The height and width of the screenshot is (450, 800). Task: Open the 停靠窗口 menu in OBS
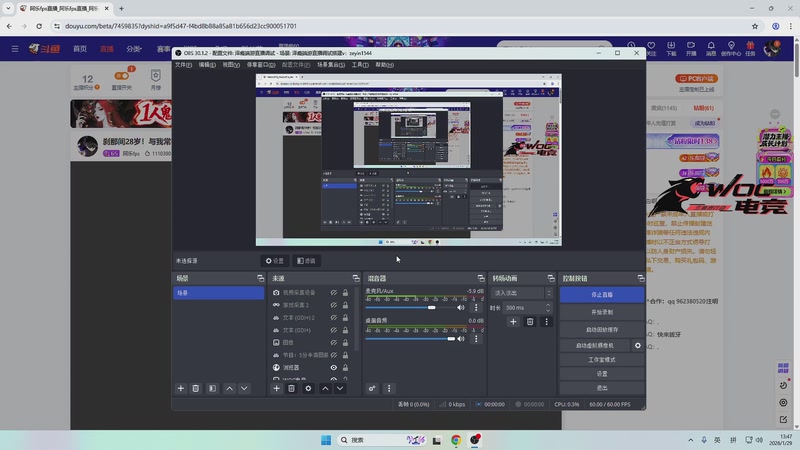click(261, 65)
